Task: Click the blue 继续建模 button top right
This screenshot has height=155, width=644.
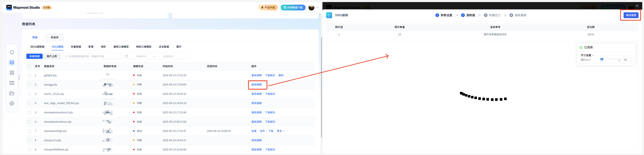Action: [631, 15]
